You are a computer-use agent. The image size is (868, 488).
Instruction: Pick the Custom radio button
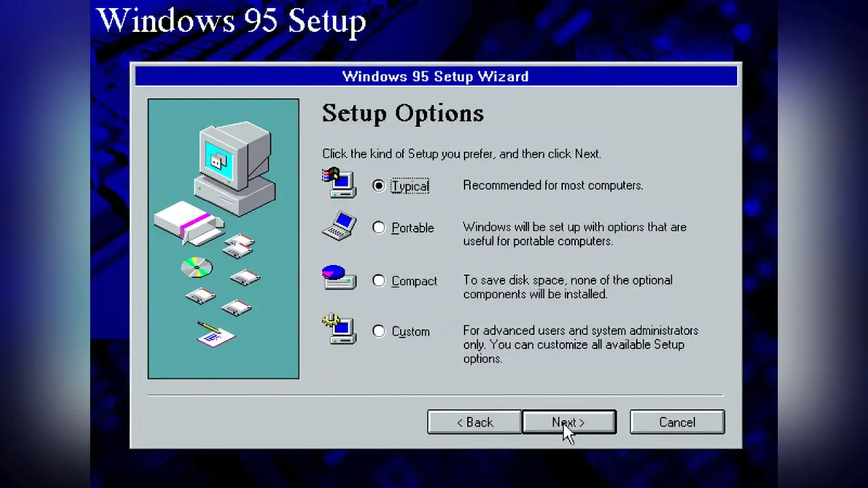(379, 331)
